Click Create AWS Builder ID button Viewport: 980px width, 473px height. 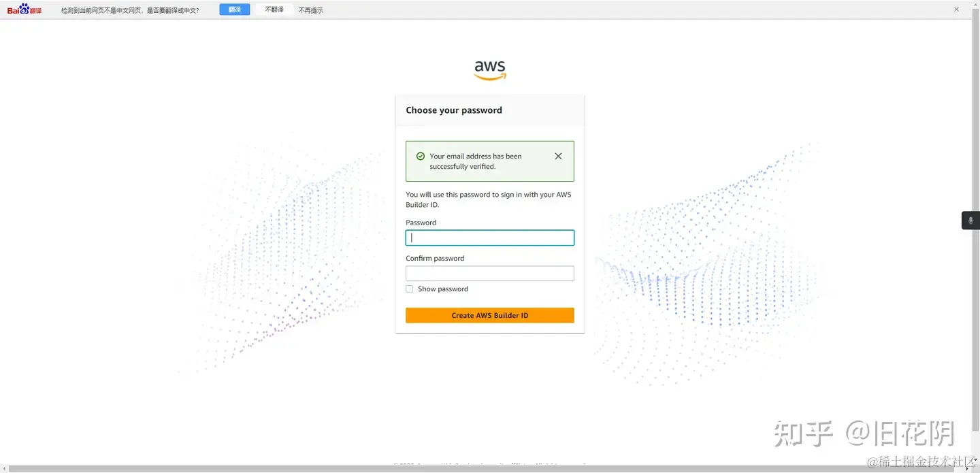pos(490,315)
